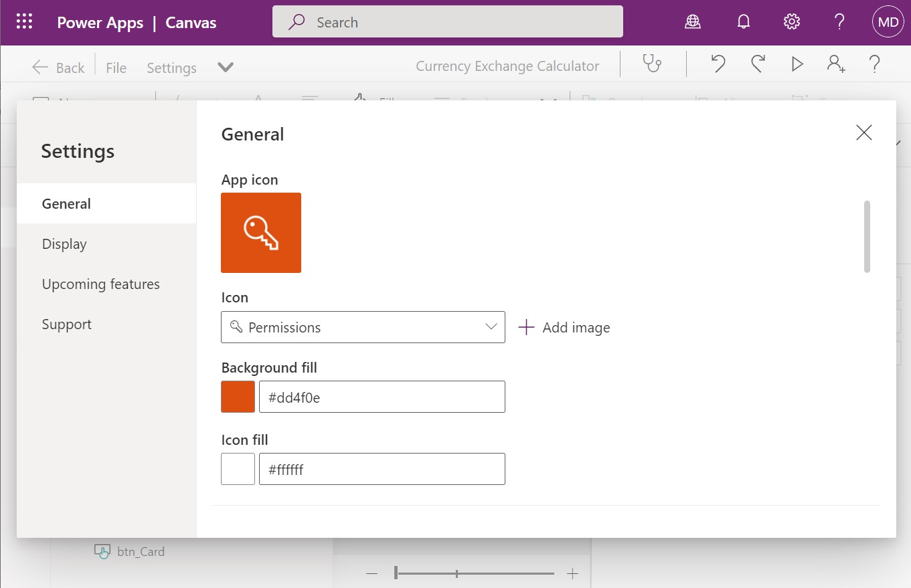Preview the Currency Exchange Calculator app
The width and height of the screenshot is (911, 588).
point(797,64)
